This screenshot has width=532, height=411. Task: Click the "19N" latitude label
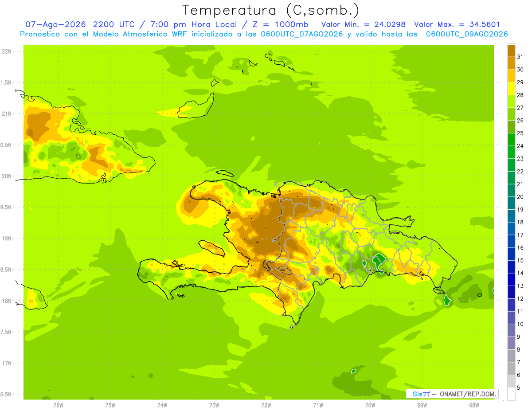click(7, 238)
